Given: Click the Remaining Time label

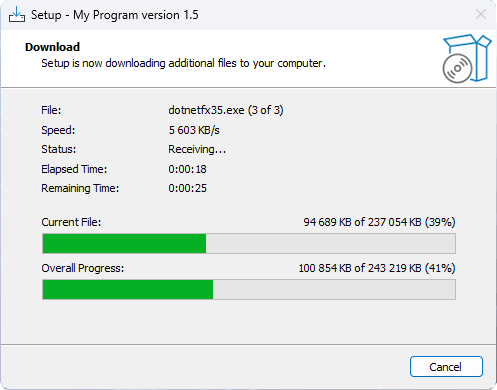Looking at the screenshot, I should (x=80, y=188).
